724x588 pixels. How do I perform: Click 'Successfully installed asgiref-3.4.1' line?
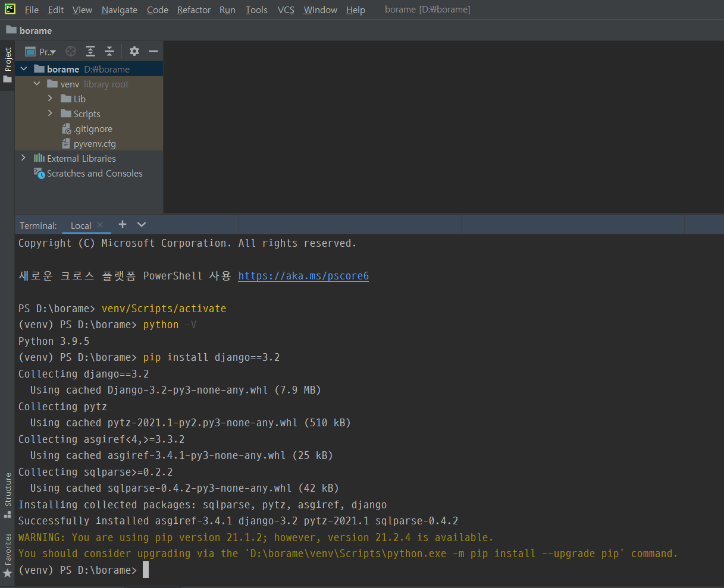239,521
